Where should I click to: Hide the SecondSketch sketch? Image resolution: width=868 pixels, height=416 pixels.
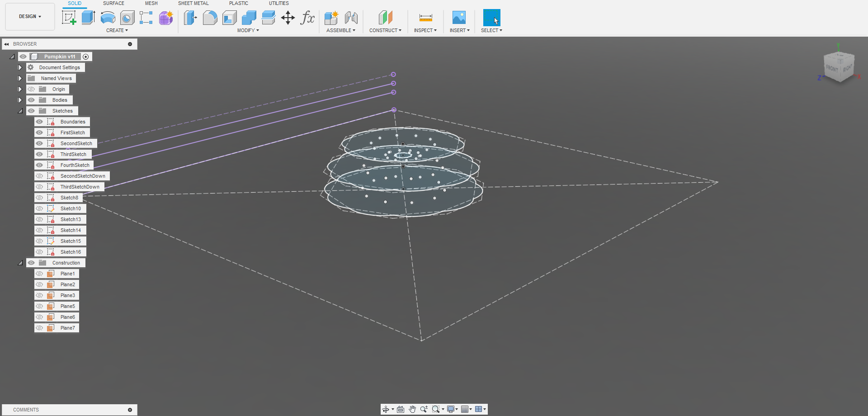[40, 143]
